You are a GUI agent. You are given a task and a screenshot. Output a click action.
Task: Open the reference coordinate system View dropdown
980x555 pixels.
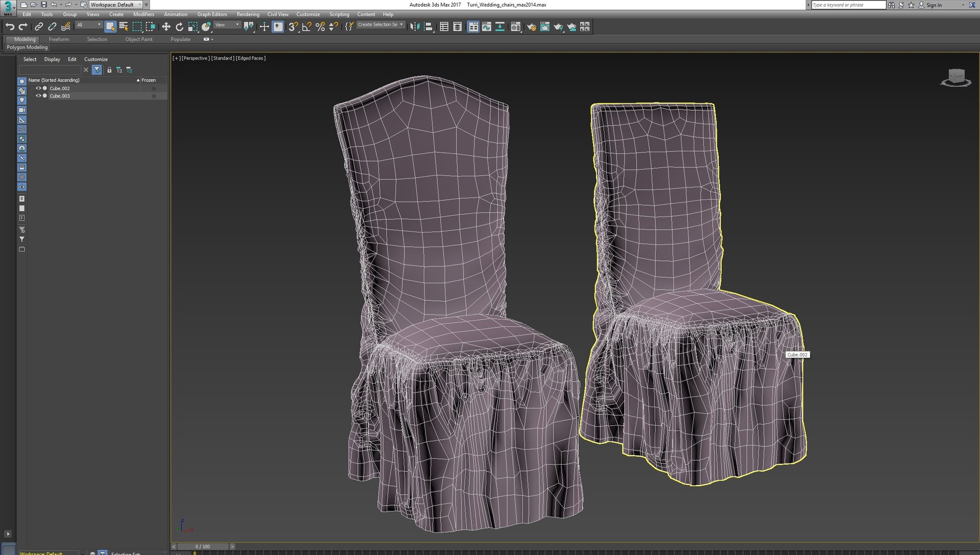pos(227,25)
